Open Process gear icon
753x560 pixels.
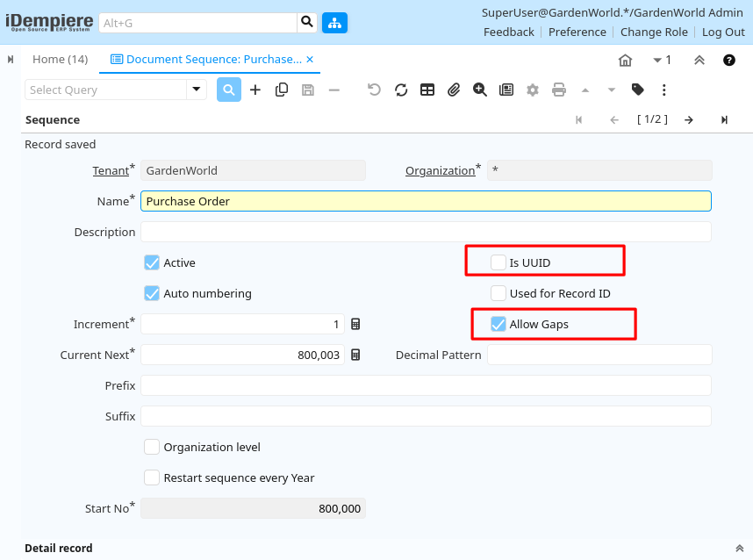tap(533, 90)
